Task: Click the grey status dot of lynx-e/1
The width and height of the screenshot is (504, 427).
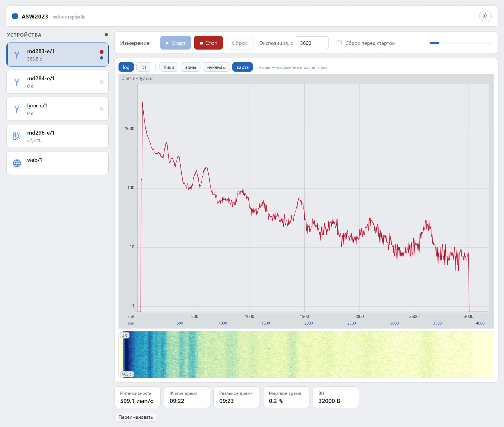Action: 102,109
